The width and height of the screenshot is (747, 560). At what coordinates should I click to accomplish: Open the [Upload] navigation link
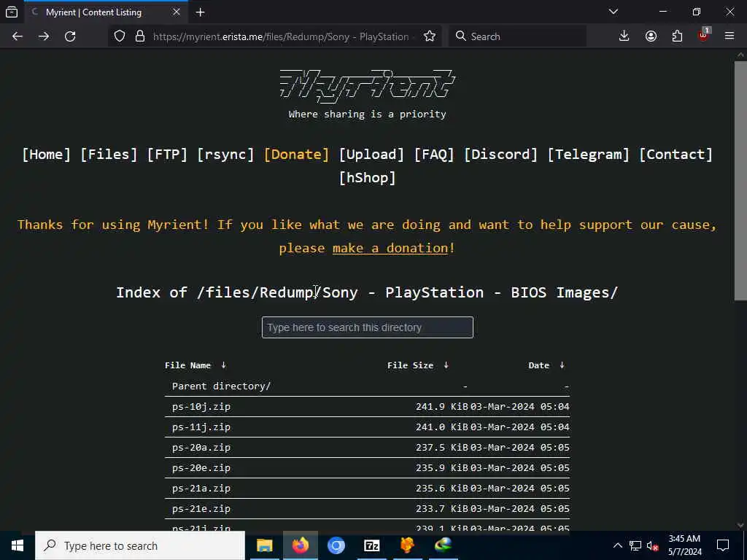pos(371,155)
